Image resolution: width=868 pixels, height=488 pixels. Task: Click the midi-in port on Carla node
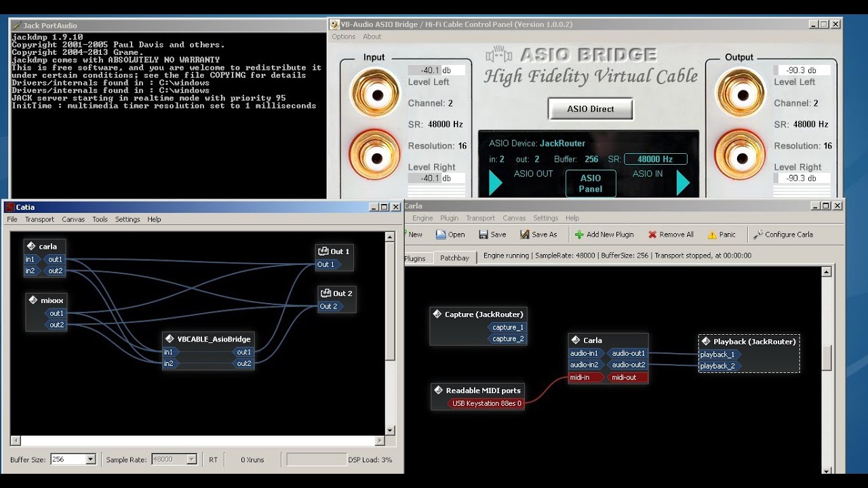pos(587,378)
